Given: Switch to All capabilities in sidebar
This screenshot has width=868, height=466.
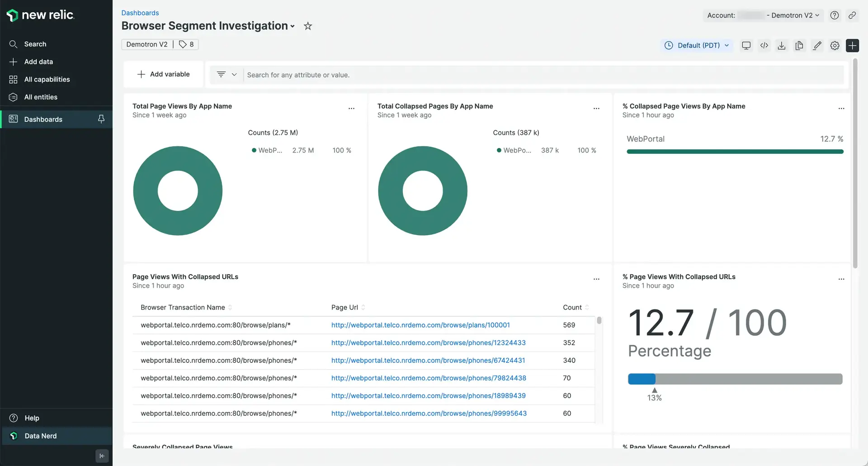Looking at the screenshot, I should [47, 79].
